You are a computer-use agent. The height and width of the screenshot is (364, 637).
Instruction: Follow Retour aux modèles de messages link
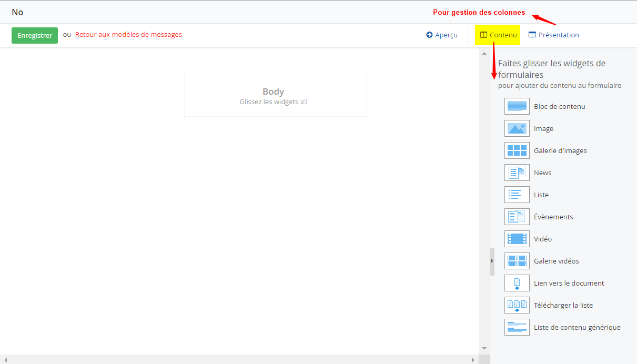128,35
